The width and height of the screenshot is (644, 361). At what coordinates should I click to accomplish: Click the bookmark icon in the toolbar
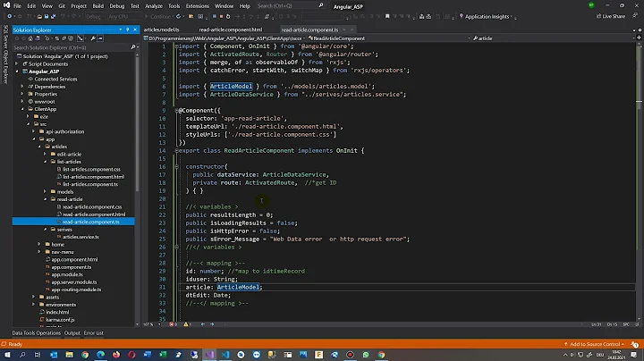point(387,16)
